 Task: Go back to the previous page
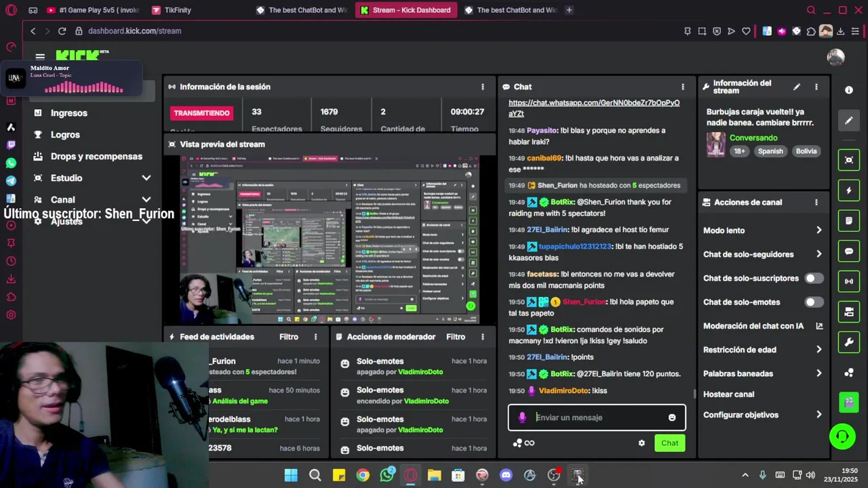(x=33, y=31)
